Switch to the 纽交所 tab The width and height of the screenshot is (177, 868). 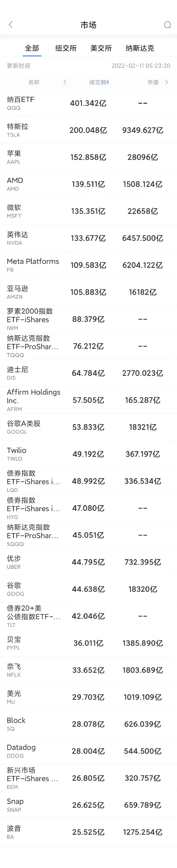click(66, 48)
